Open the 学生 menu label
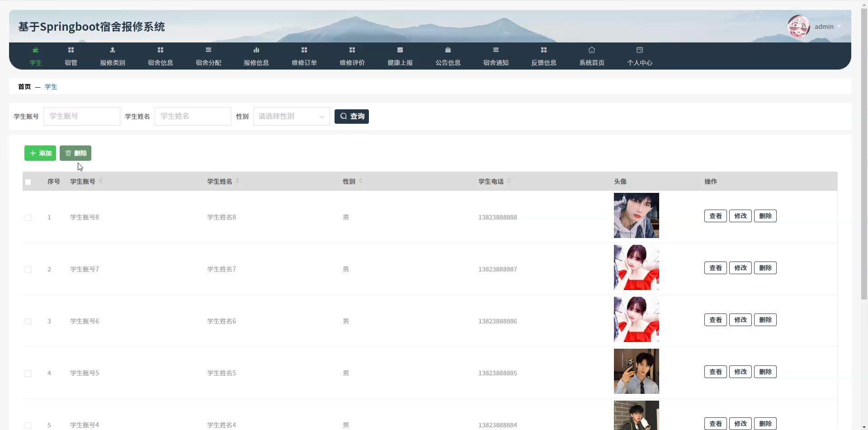Screen dimensions: 868x430 pyautogui.click(x=36, y=63)
